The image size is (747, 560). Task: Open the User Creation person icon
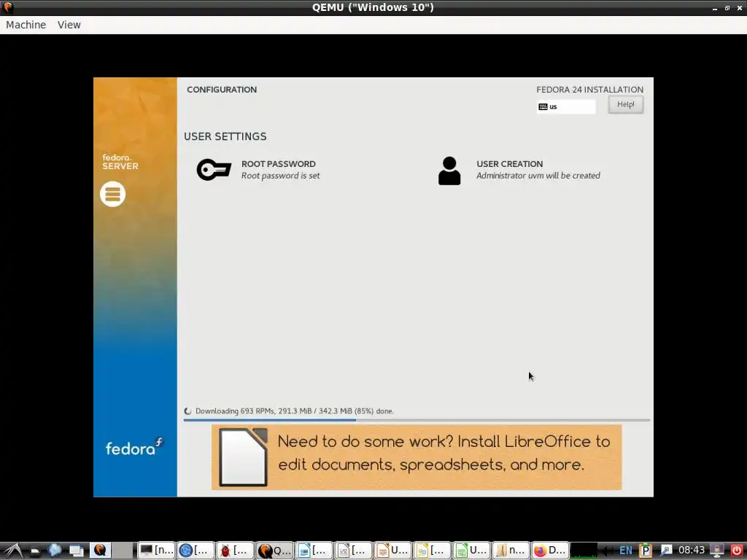coord(449,171)
